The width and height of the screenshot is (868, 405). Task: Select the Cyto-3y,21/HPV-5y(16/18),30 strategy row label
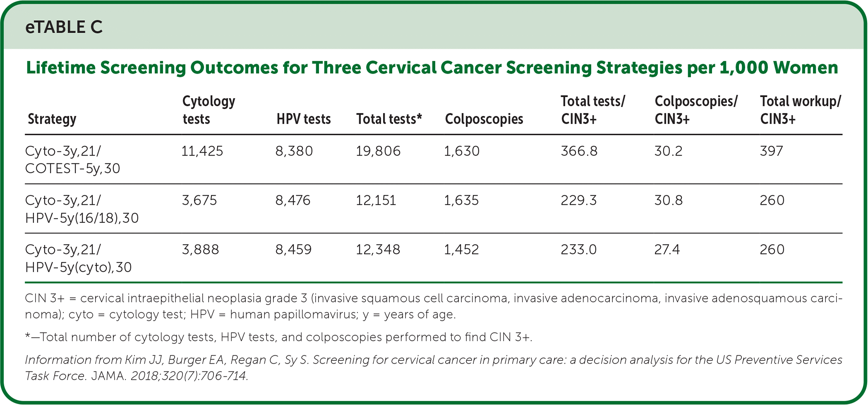click(x=82, y=209)
